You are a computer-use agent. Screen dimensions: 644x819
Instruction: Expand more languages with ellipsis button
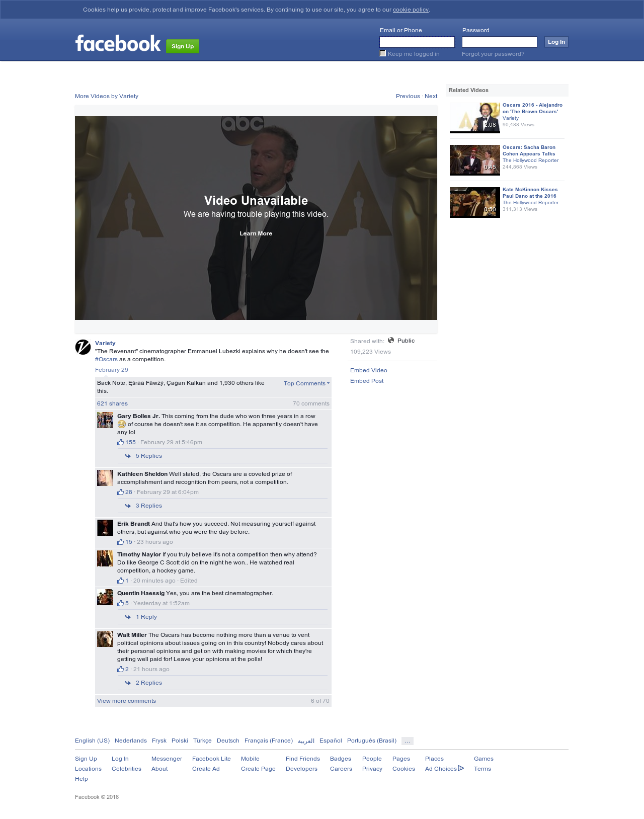click(408, 741)
